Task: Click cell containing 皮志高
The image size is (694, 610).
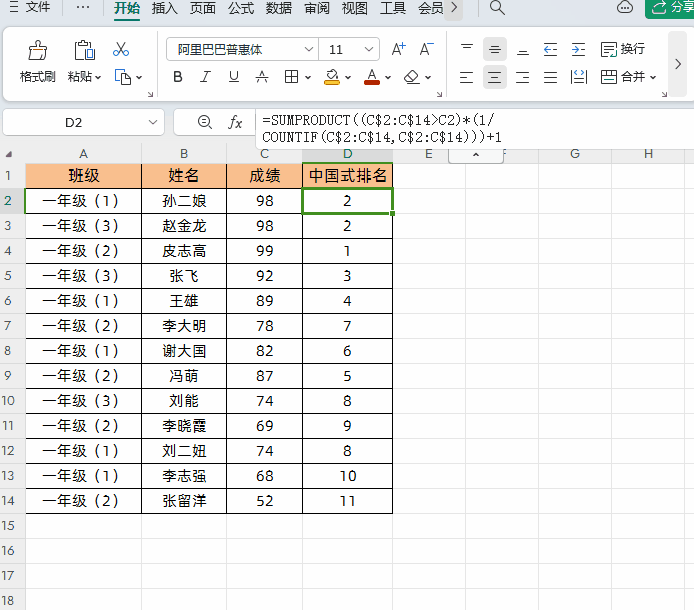Action: tap(184, 251)
